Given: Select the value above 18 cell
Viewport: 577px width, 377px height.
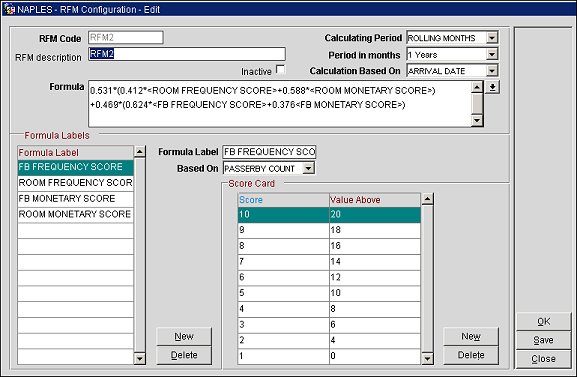Looking at the screenshot, I should (375, 230).
